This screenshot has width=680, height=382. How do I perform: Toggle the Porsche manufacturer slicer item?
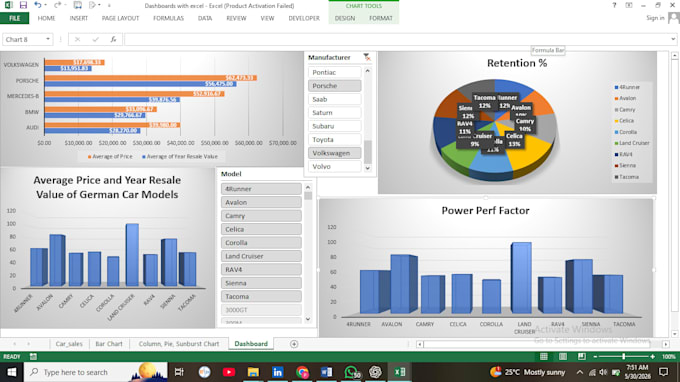(334, 86)
